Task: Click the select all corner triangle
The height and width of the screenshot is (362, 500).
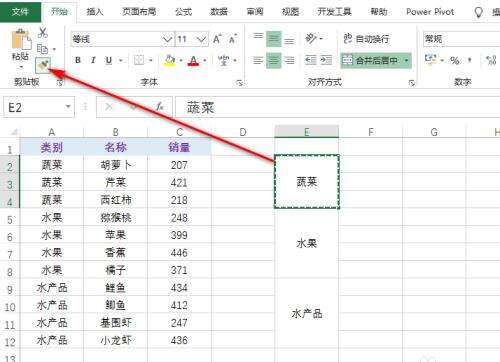Action: click(x=14, y=132)
